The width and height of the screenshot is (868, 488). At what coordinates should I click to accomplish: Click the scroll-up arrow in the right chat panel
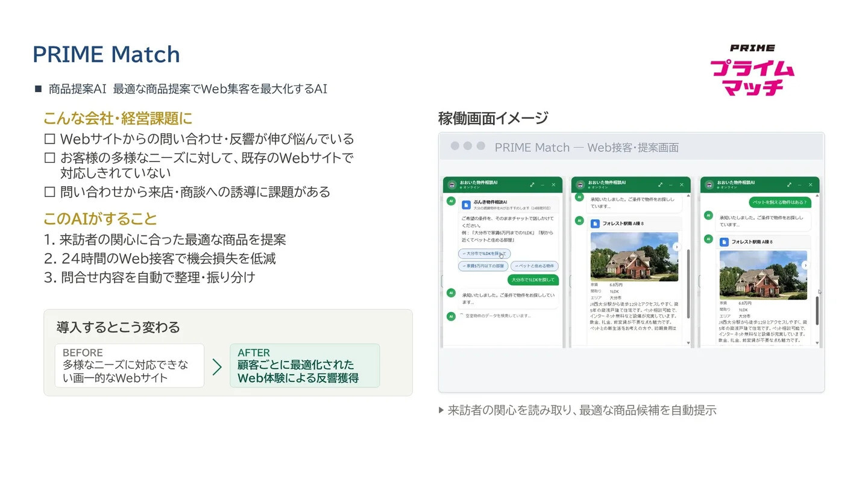point(818,196)
